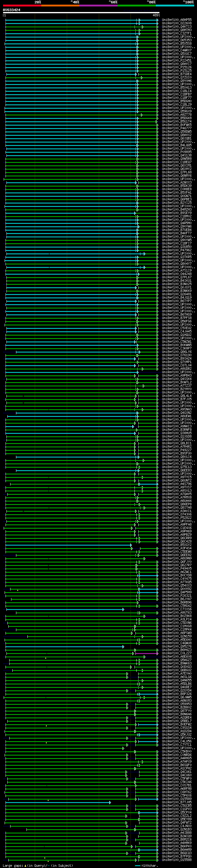Open hit UniRef100_P09895
This screenshot has height=868, width=197.
click(176, 152)
